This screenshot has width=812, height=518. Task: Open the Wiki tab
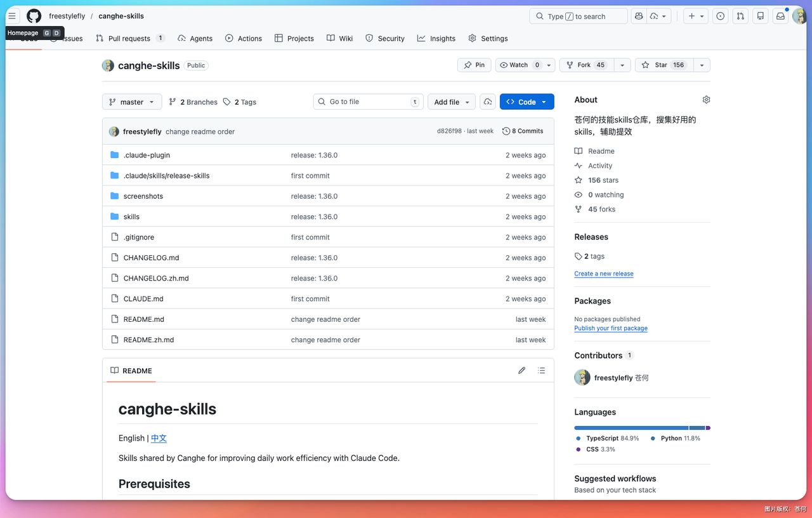pos(340,38)
